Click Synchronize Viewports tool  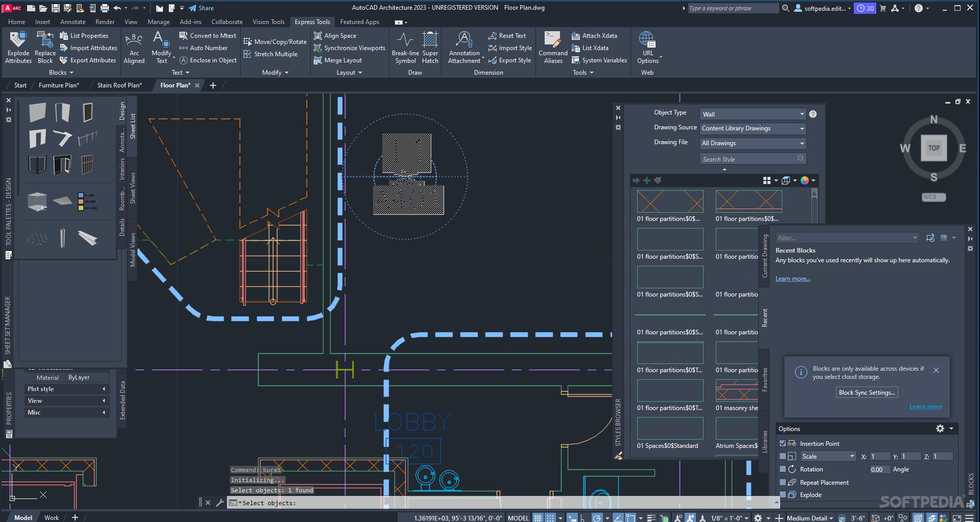point(349,48)
